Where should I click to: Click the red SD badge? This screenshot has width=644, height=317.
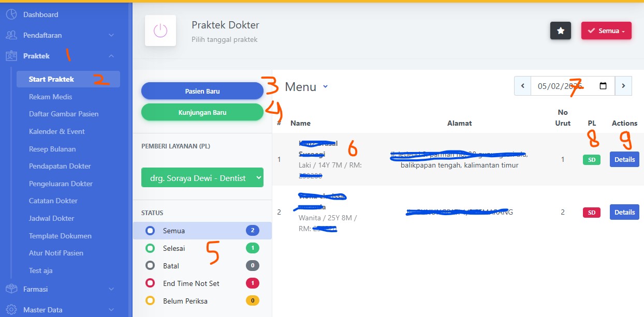click(x=591, y=213)
